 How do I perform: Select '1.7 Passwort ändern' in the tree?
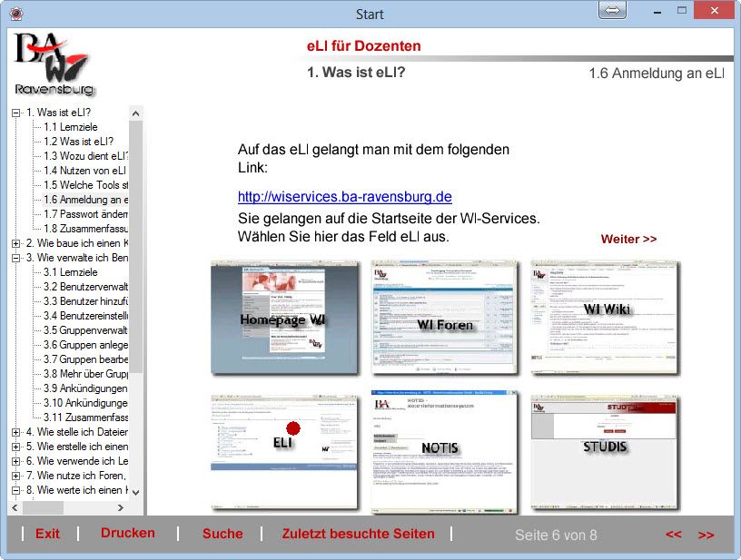[85, 214]
